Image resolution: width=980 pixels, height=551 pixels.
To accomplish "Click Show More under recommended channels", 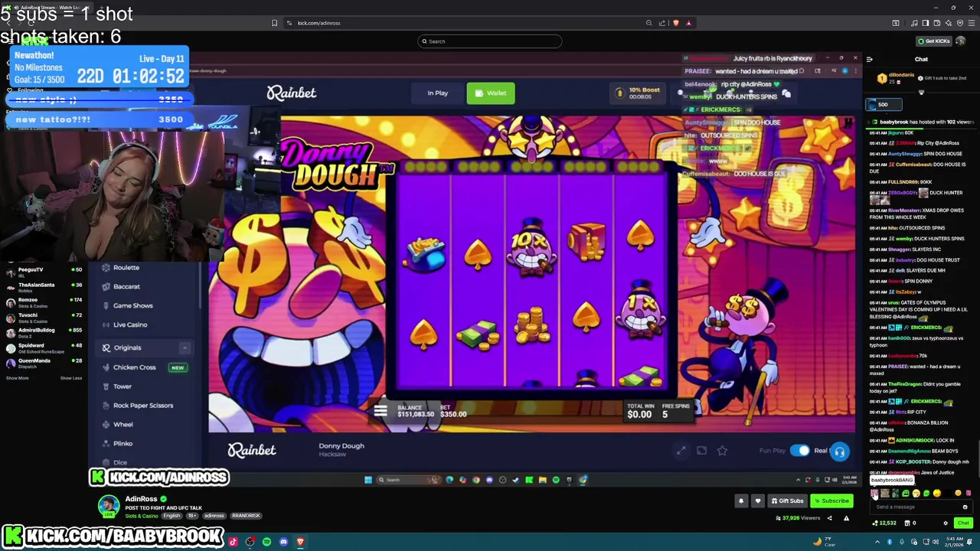I will coord(18,378).
